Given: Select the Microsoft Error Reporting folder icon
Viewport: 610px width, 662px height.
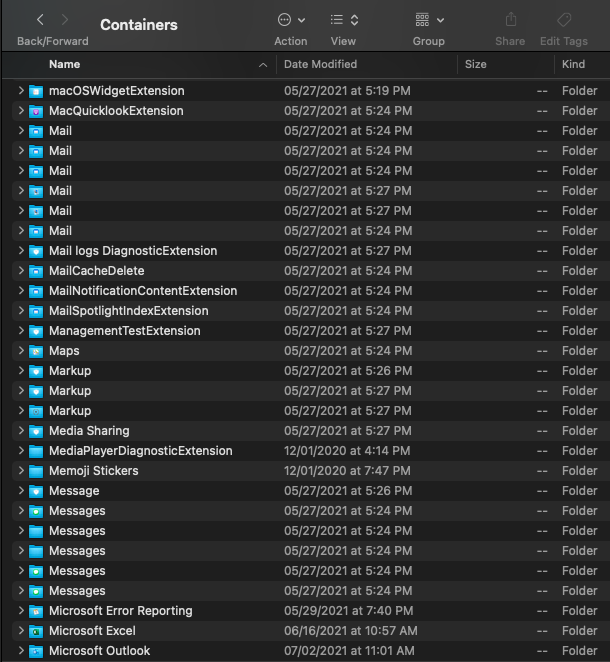Looking at the screenshot, I should coord(36,611).
